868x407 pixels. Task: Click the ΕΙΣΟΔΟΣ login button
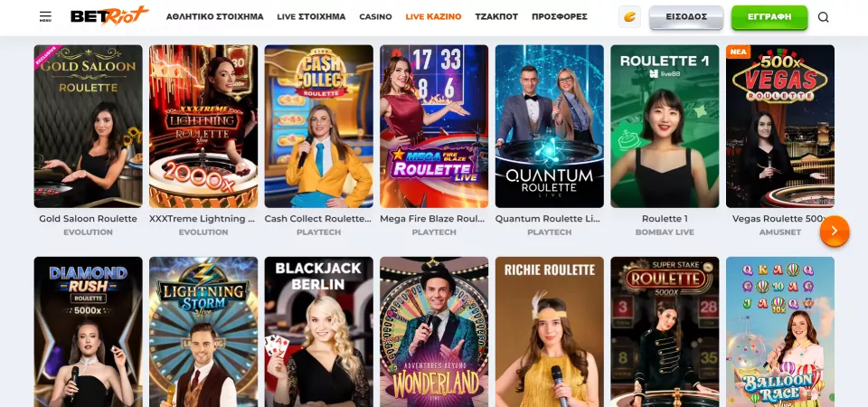pyautogui.click(x=686, y=17)
